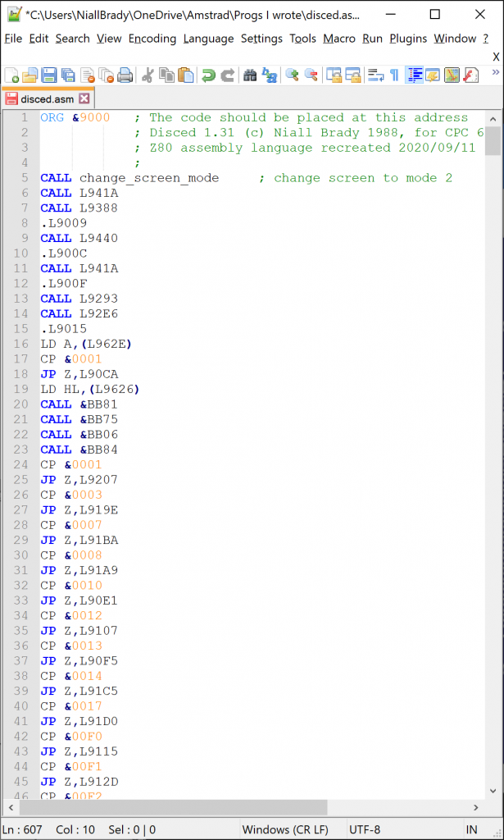Zoom in using the magnifier plus icon

[x=292, y=75]
